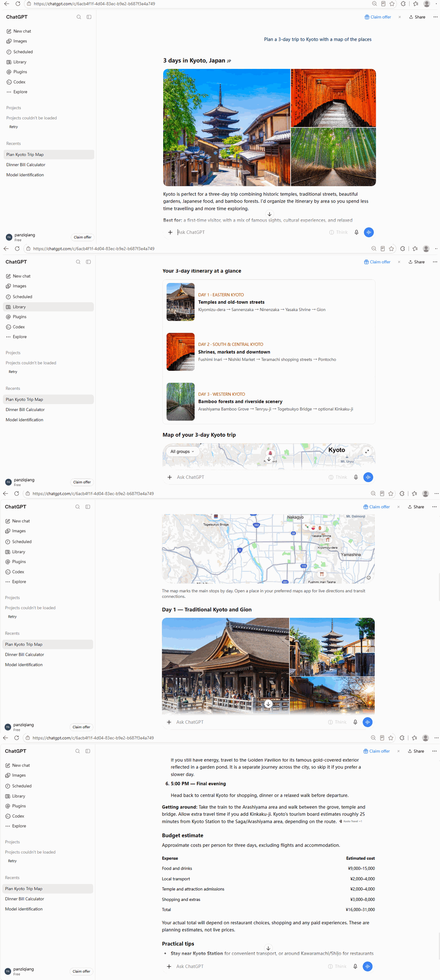Expand the Kyoto map using the fullscreen arrows icon

coord(367,452)
